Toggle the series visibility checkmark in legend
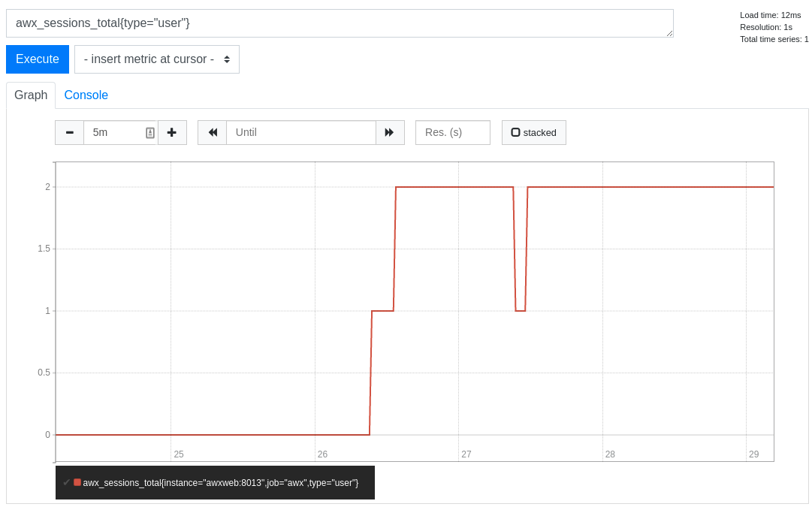 [65, 483]
